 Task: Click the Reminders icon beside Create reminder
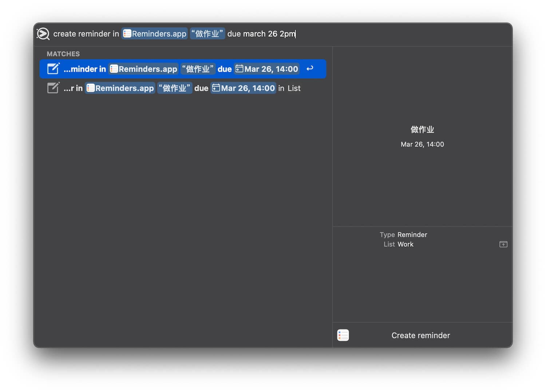pyautogui.click(x=343, y=335)
